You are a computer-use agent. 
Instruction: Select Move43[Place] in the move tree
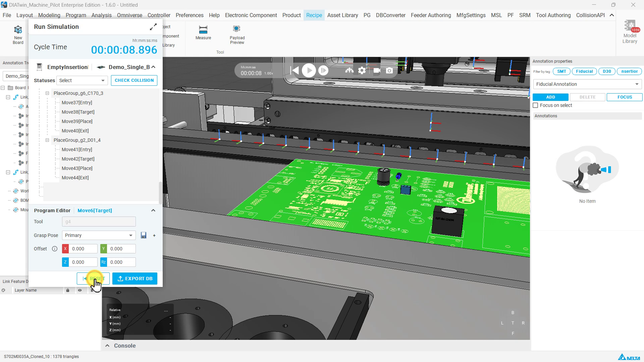click(77, 168)
